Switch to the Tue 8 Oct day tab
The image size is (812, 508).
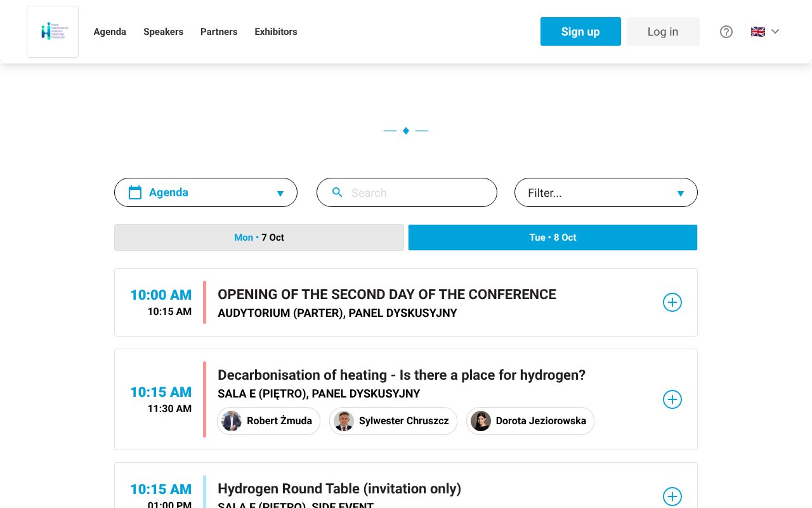552,237
